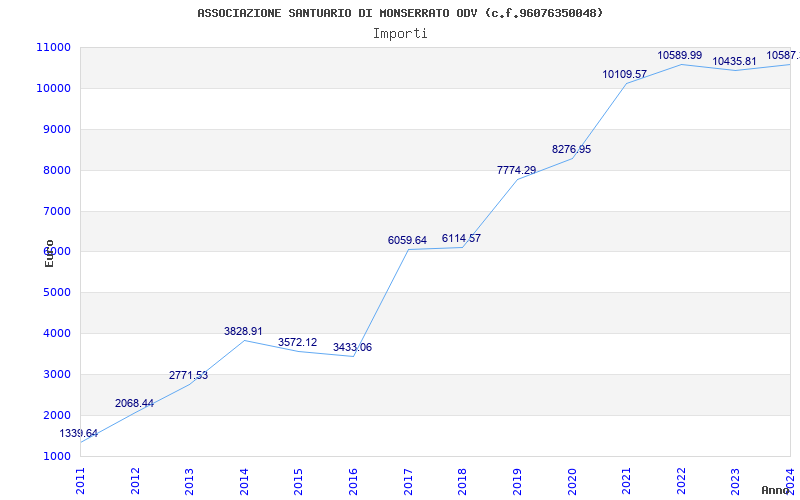Click the 2013 year label
The height and width of the screenshot is (500, 800).
tap(190, 481)
